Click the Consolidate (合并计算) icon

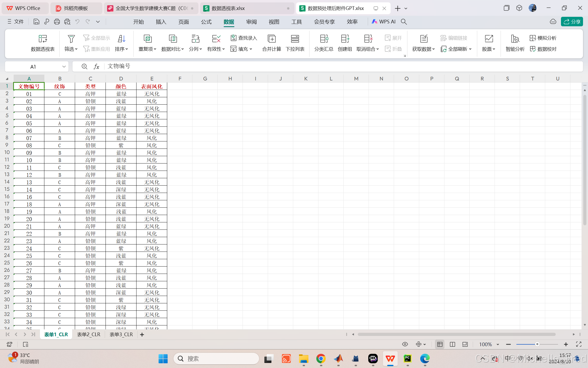tap(271, 39)
